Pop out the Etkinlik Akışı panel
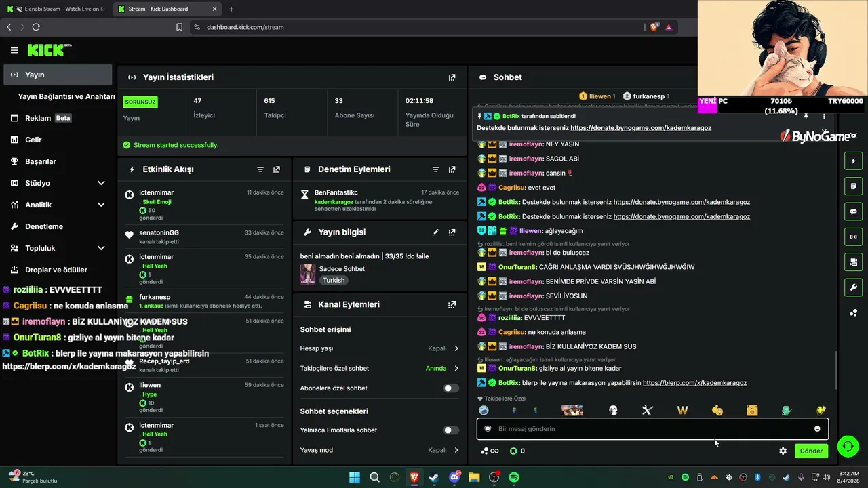This screenshot has width=868, height=488. tap(277, 169)
